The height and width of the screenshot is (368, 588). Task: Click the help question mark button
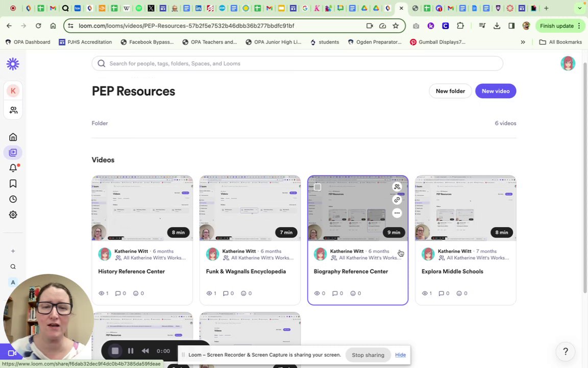(x=566, y=352)
